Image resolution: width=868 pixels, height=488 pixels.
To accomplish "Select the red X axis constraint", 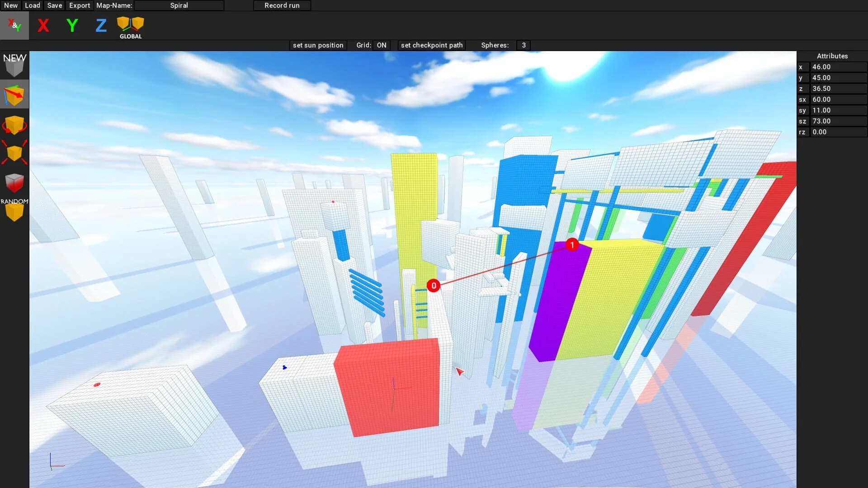I will tap(43, 25).
